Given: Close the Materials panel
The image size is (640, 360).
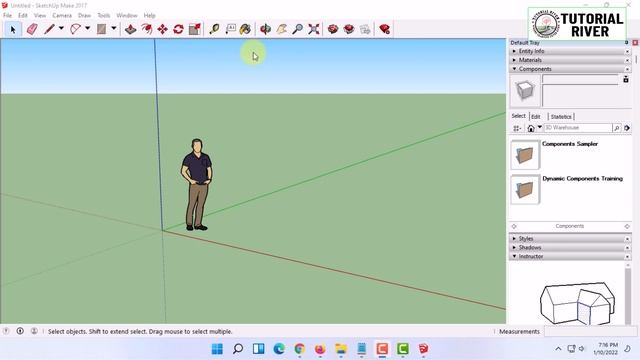Looking at the screenshot, I should click(627, 60).
